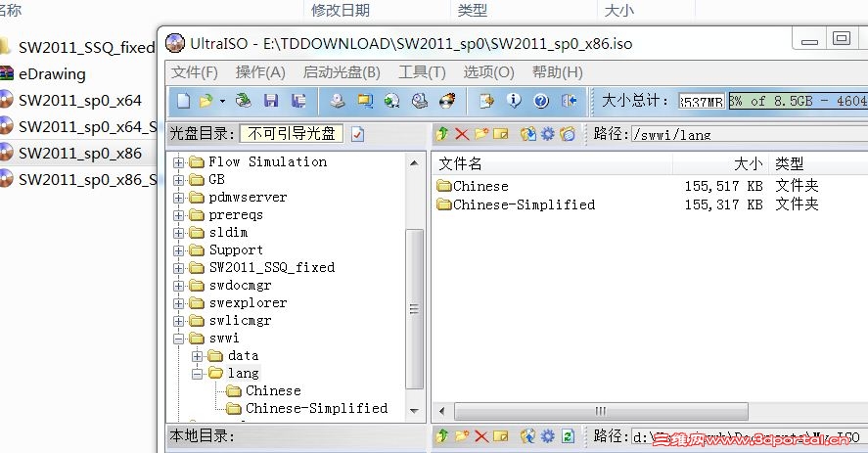This screenshot has width=868, height=453.
Task: Expand the prereqs folder node
Action: tap(178, 215)
